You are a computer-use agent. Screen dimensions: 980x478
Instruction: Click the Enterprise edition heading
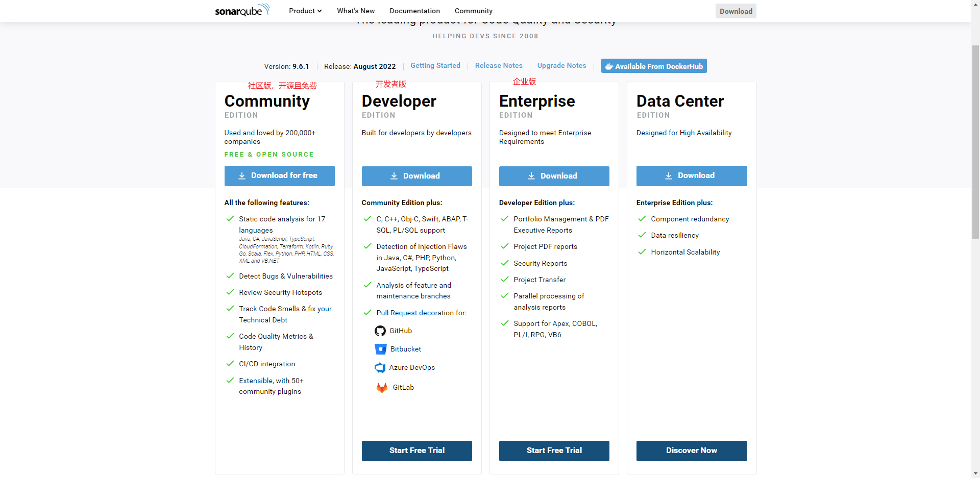click(x=537, y=101)
